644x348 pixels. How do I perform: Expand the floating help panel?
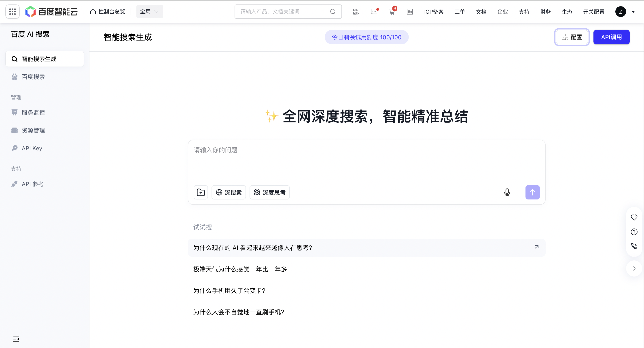click(634, 268)
